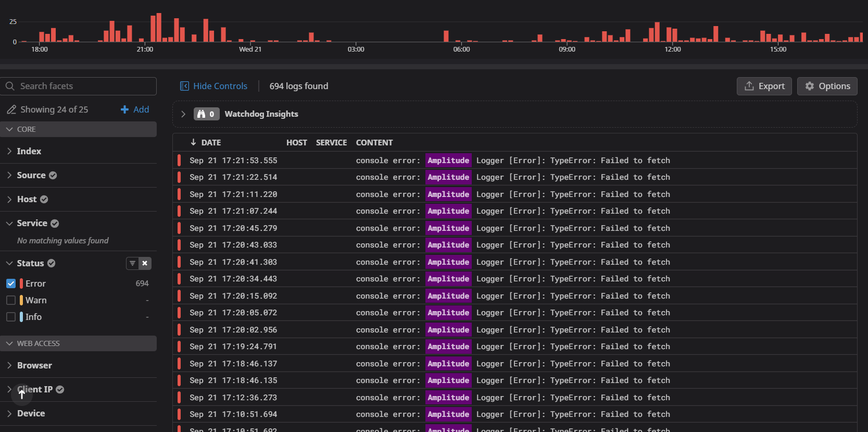Click the Export button
Viewport: 868px width, 432px height.
764,86
